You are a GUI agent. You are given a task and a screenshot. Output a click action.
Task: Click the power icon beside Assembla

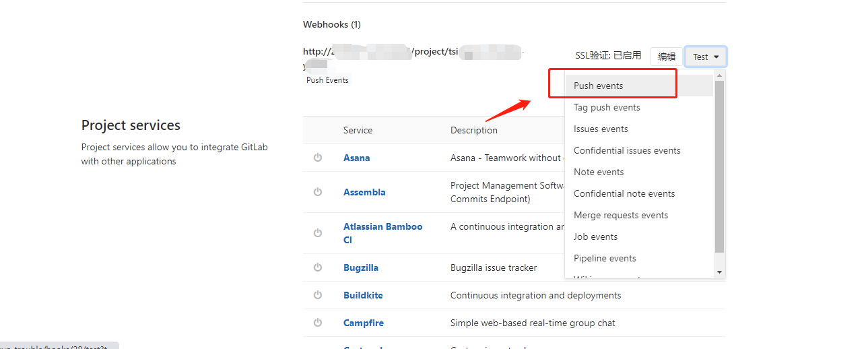[318, 192]
